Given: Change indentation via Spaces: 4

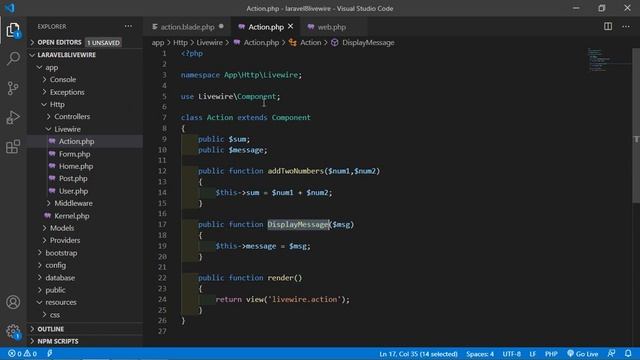Looking at the screenshot, I should tap(480, 354).
